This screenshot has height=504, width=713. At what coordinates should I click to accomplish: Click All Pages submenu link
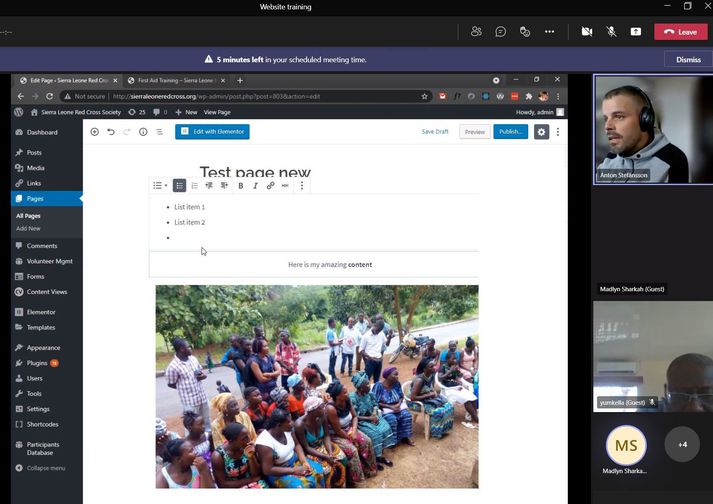(28, 216)
